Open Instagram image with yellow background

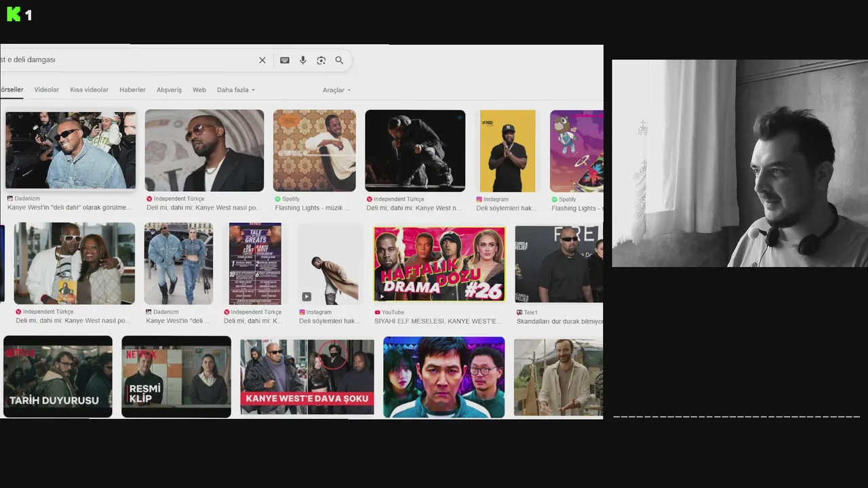[507, 150]
